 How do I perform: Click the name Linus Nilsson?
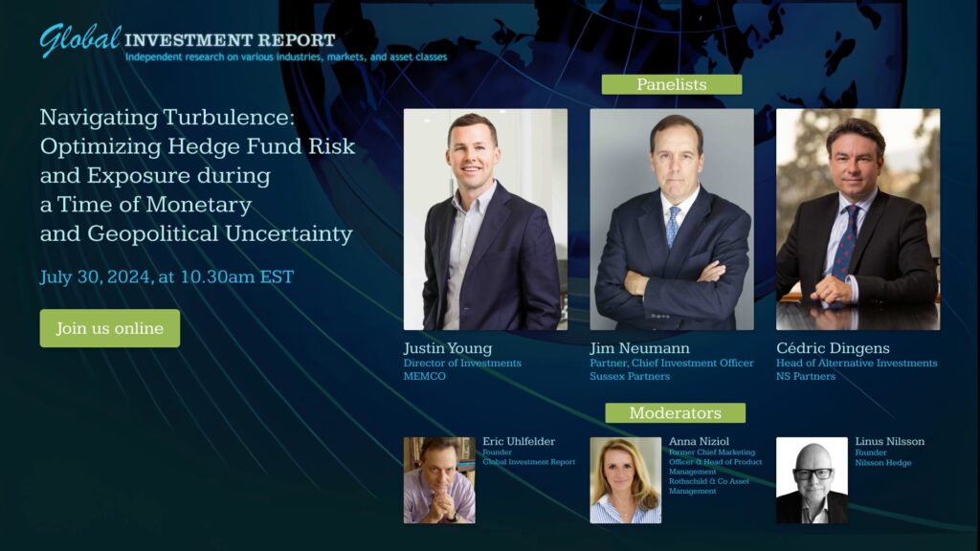[890, 441]
